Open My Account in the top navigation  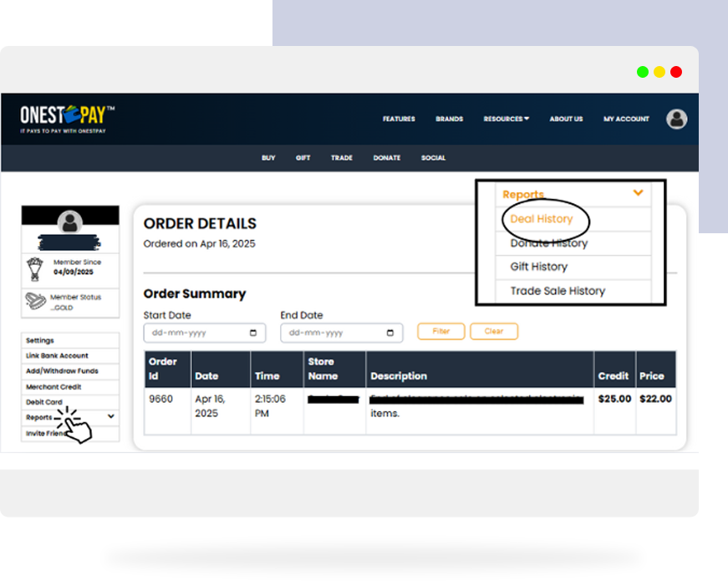click(626, 119)
